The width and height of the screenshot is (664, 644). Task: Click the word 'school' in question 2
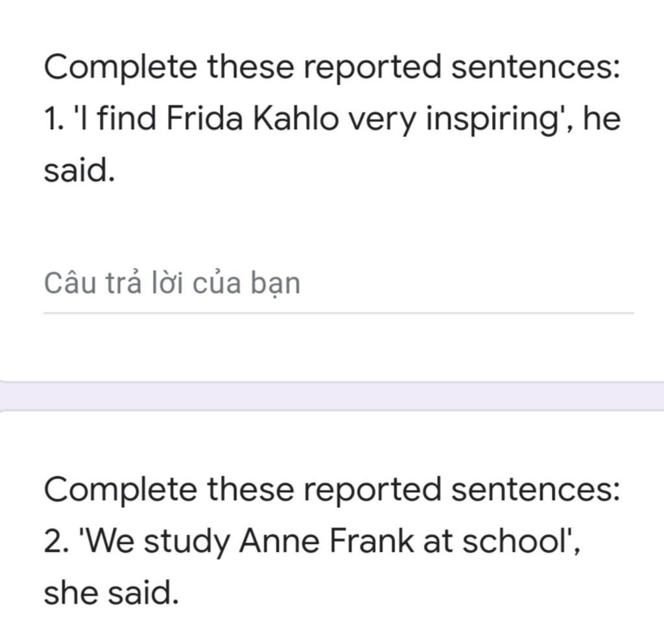click(x=514, y=541)
